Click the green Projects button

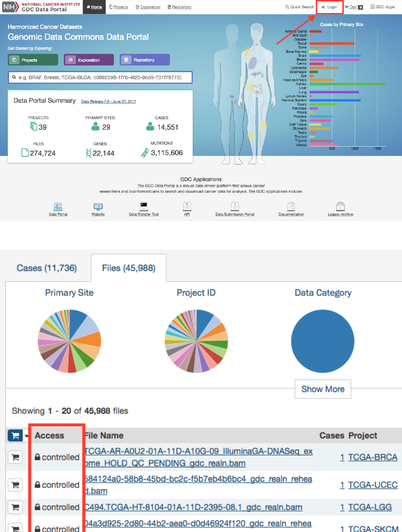(x=33, y=60)
